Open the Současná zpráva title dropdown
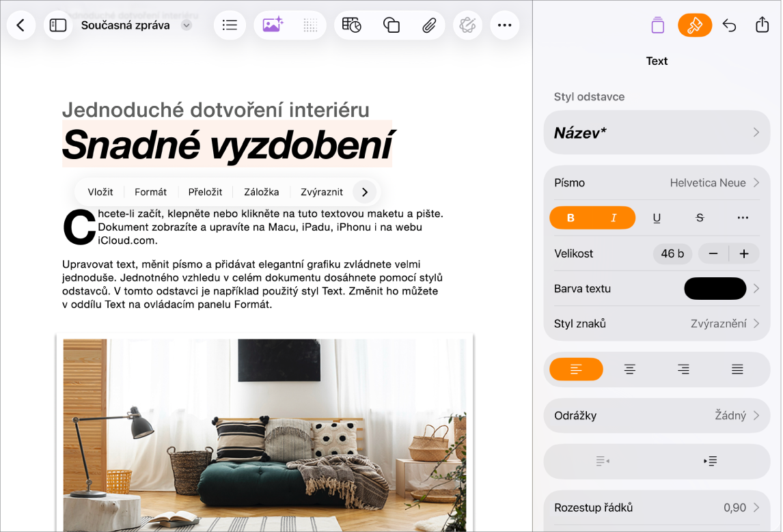Screen dimensions: 783x532 [187, 25]
